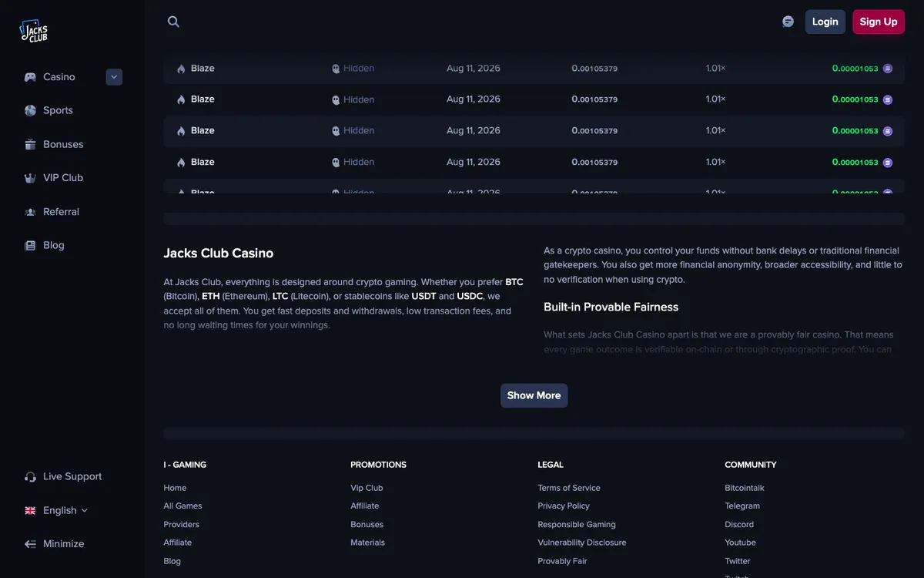
Task: Click the Jacks Club logo
Action: click(x=33, y=30)
